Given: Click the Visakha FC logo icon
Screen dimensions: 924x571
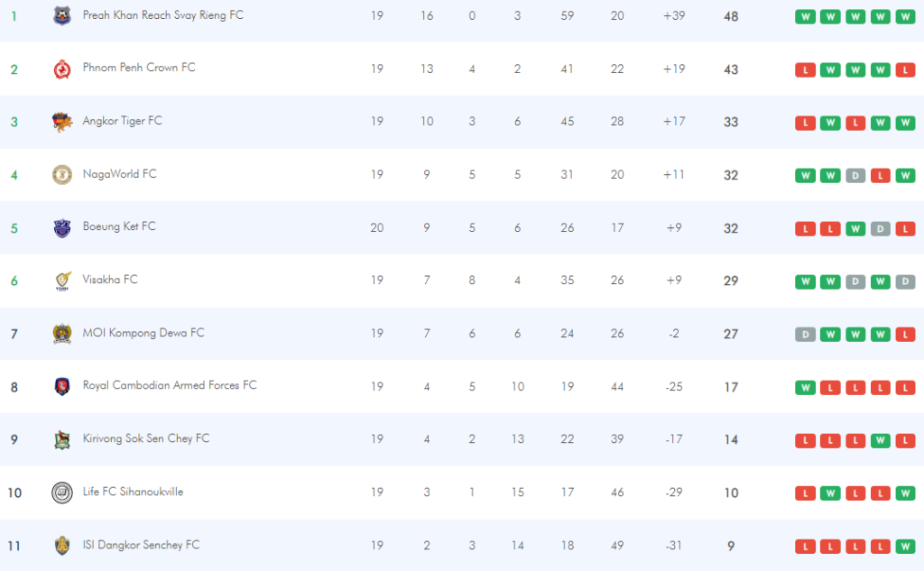Looking at the screenshot, I should pos(61,281).
